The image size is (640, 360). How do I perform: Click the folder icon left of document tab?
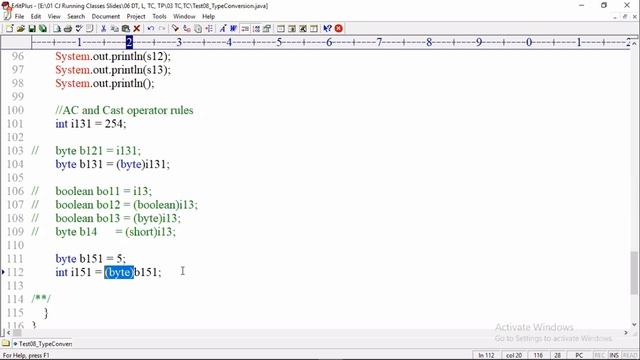[x=5, y=344]
